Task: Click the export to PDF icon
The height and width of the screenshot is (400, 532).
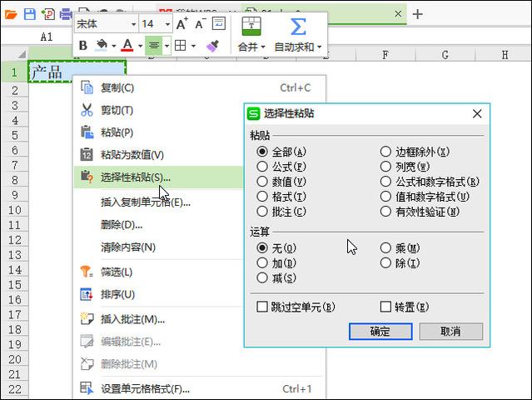Action: 48,14
